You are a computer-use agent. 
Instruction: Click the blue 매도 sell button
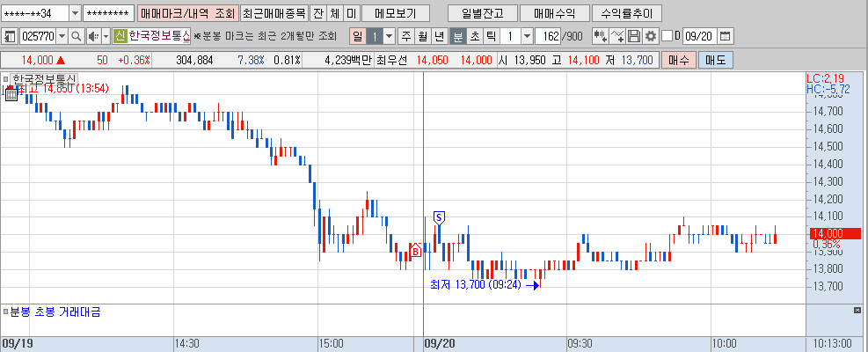[x=716, y=60]
